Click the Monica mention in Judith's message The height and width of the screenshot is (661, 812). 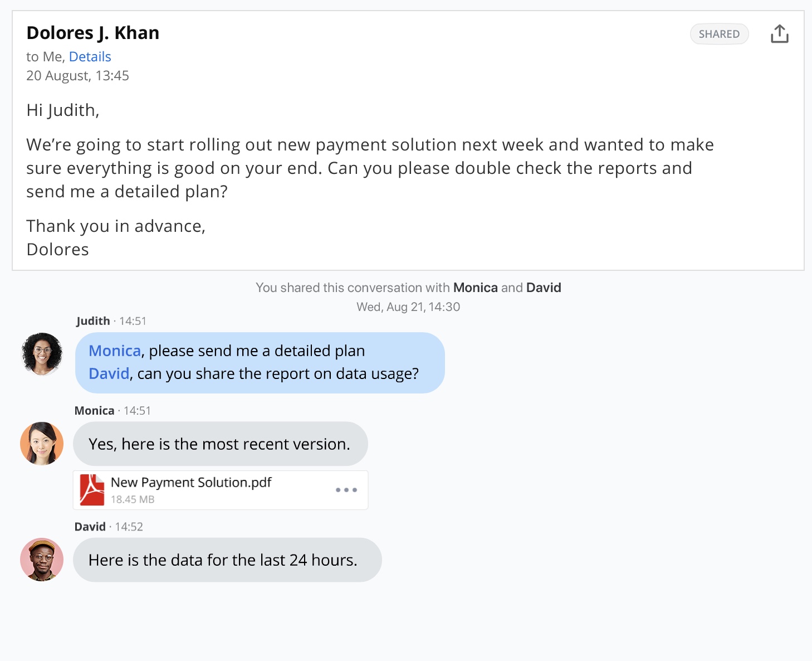tap(115, 351)
